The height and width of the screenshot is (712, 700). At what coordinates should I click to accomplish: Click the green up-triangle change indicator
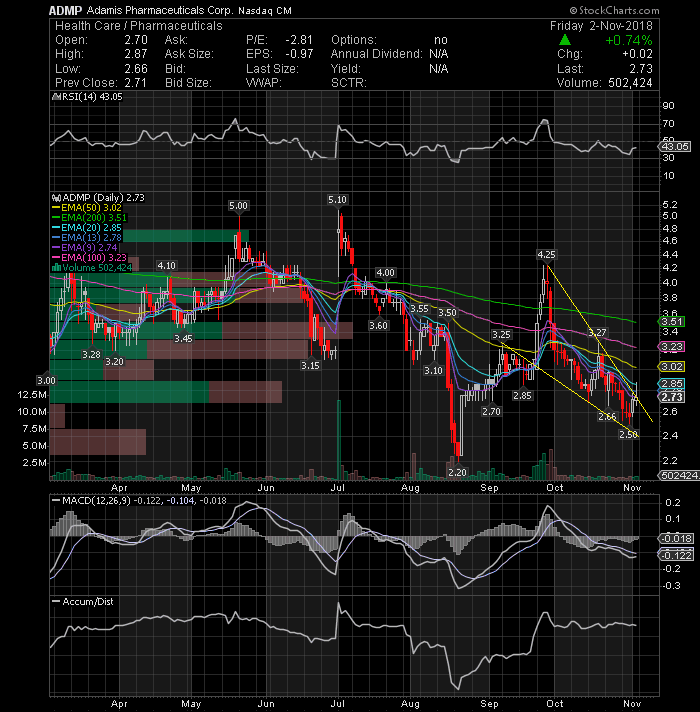coord(565,40)
